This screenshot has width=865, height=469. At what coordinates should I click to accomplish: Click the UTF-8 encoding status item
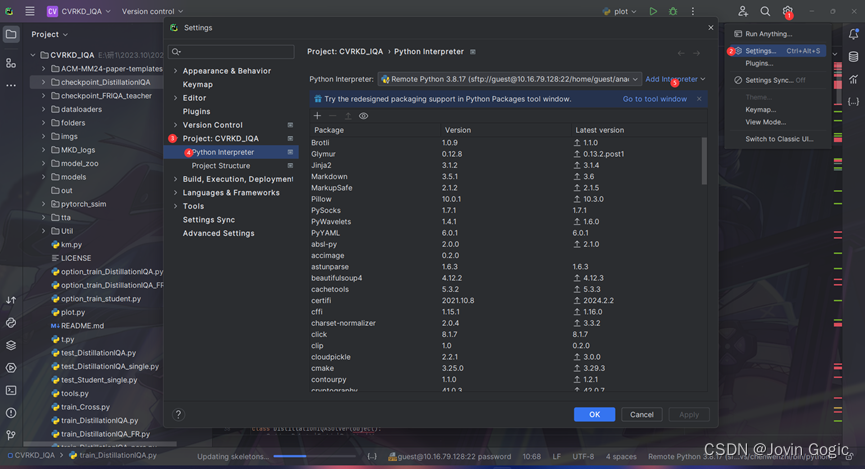click(x=583, y=456)
